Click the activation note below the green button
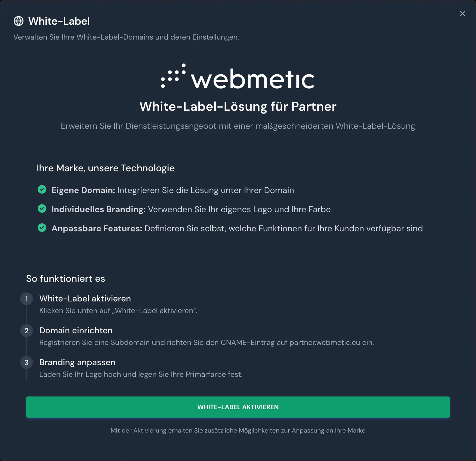This screenshot has height=461, width=476. coord(238,430)
